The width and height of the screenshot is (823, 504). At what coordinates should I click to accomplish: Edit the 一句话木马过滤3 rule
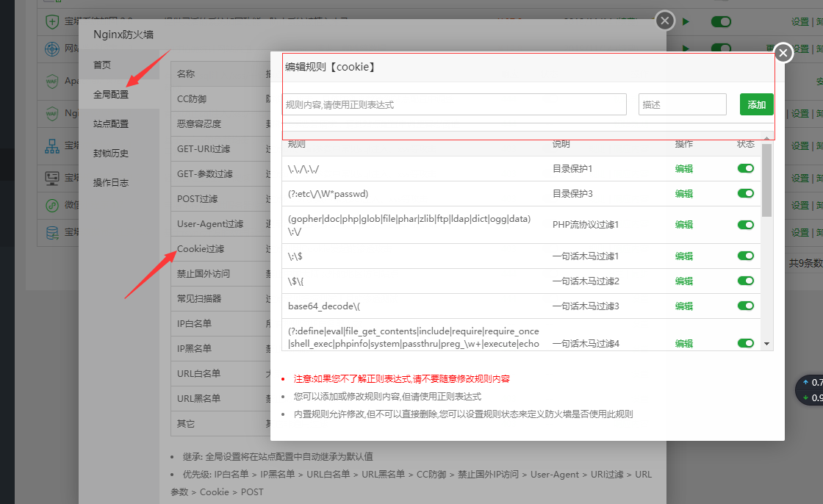[684, 306]
